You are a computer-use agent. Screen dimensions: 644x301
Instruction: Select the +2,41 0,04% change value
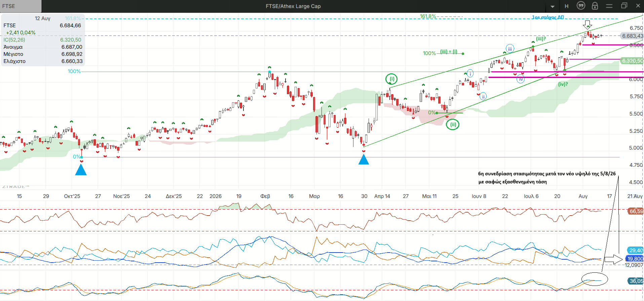(x=21, y=33)
